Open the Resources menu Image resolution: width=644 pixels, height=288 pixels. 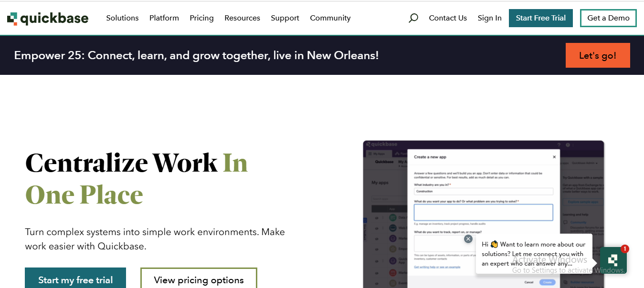coord(242,18)
